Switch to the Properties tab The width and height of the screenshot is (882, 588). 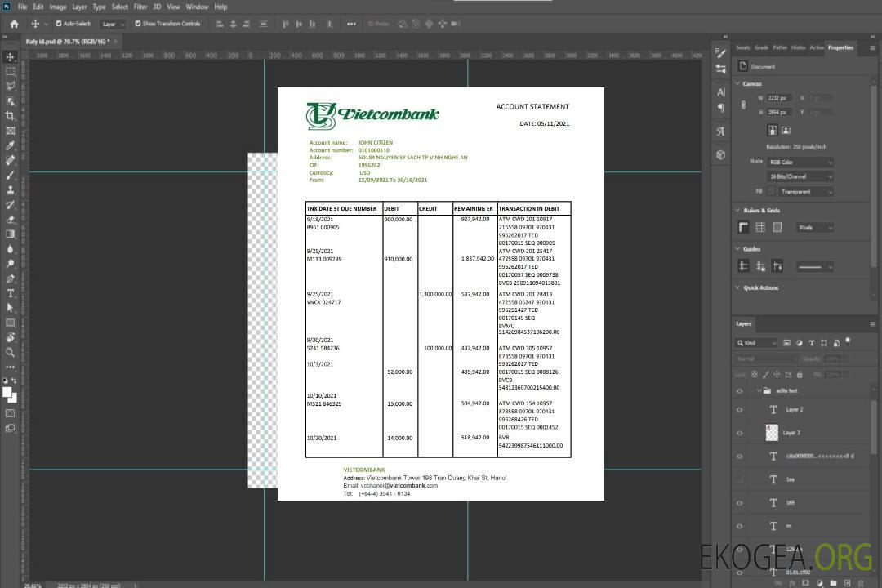(x=840, y=48)
